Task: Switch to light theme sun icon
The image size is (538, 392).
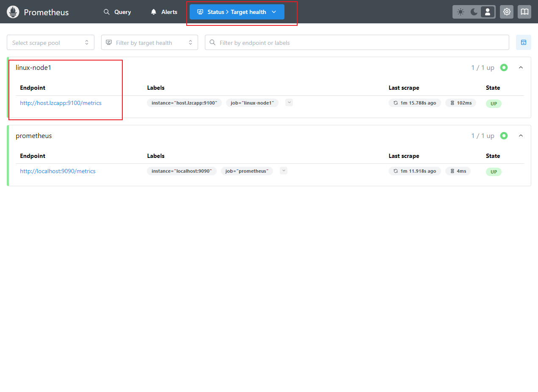Action: coord(461,12)
